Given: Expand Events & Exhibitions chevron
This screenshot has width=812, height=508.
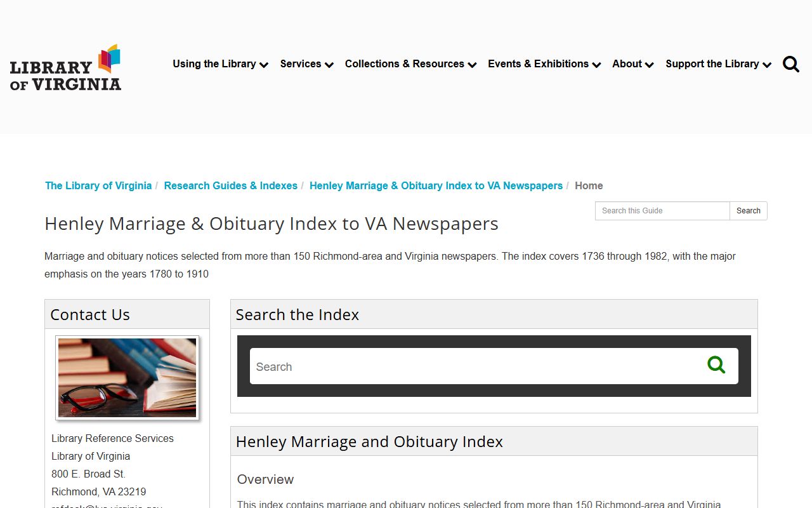Looking at the screenshot, I should (x=596, y=65).
